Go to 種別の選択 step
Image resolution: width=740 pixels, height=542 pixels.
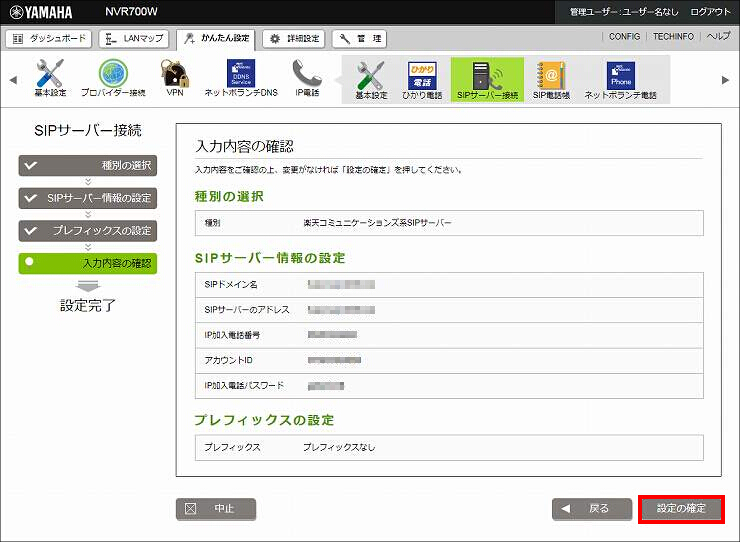(88, 165)
